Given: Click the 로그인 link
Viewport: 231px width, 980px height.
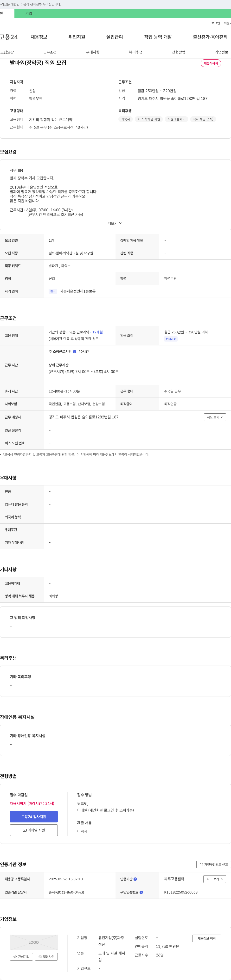Looking at the screenshot, I should [215, 23].
